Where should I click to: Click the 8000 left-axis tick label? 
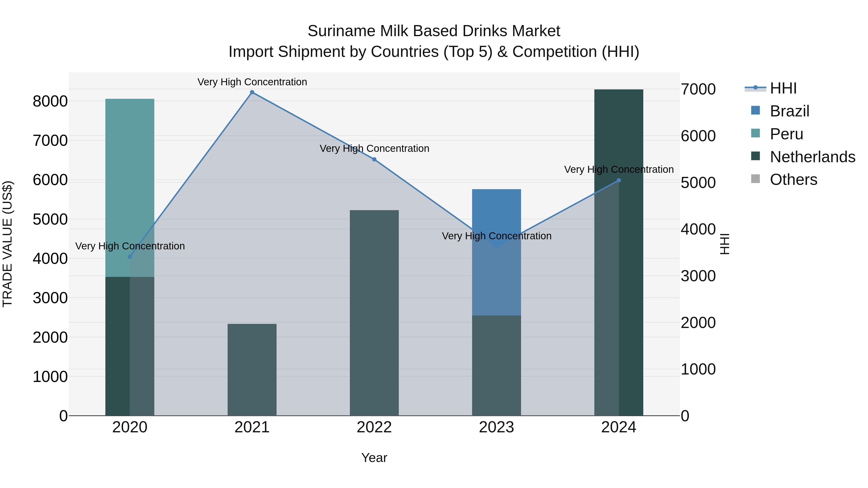pos(50,101)
